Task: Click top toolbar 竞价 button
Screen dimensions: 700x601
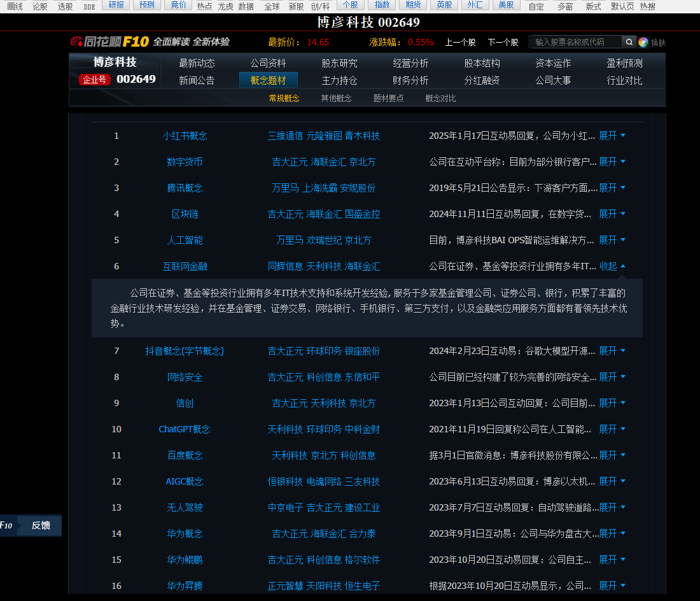Action: click(x=179, y=5)
